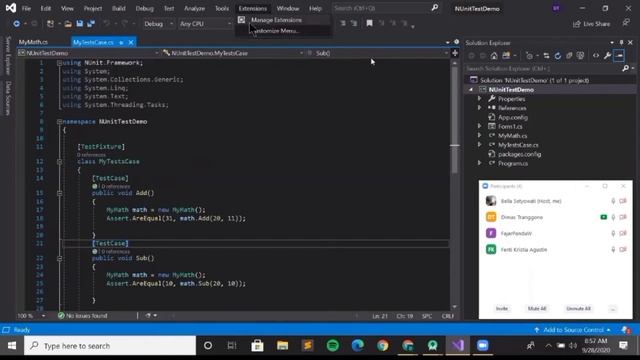
Task: Select the Solution 'NUnitTestDemo' root node
Action: click(x=534, y=80)
